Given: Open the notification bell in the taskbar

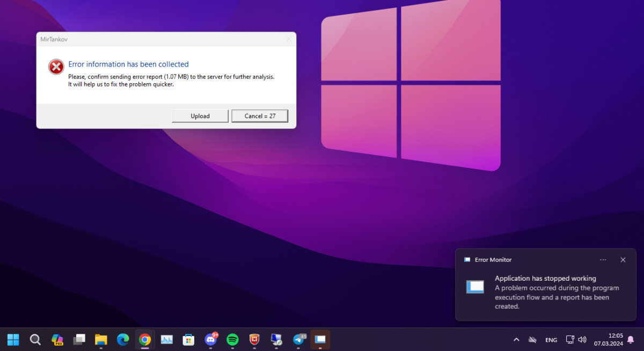Looking at the screenshot, I should pyautogui.click(x=631, y=340).
